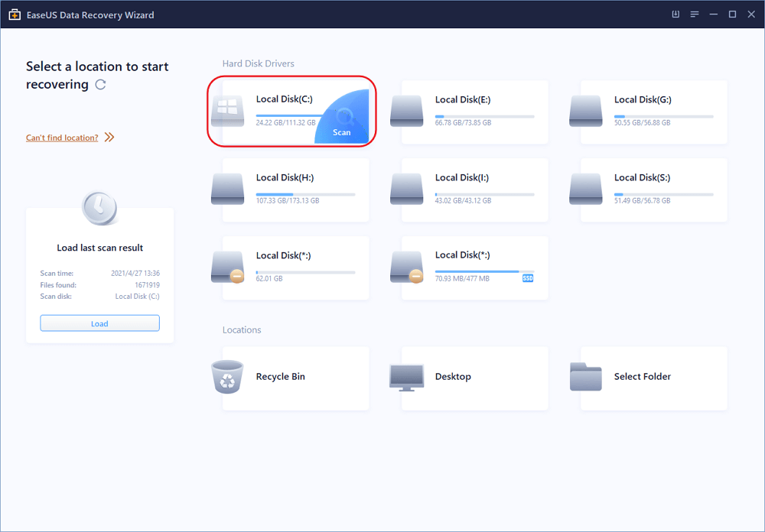
Task: Select the Local Disk(E:) card label
Action: tap(463, 99)
